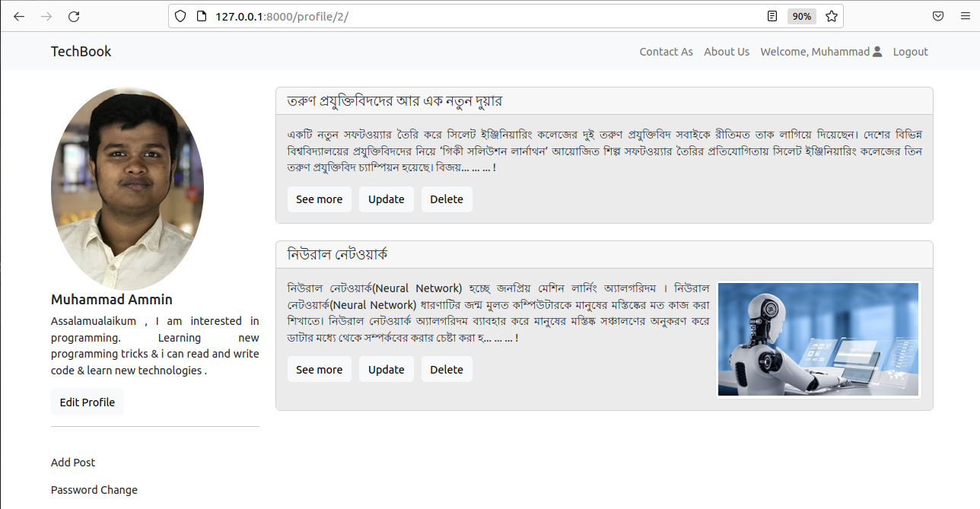Viewport: 980px width, 509px height.
Task: Toggle the bookmark star for this page
Action: (x=831, y=16)
